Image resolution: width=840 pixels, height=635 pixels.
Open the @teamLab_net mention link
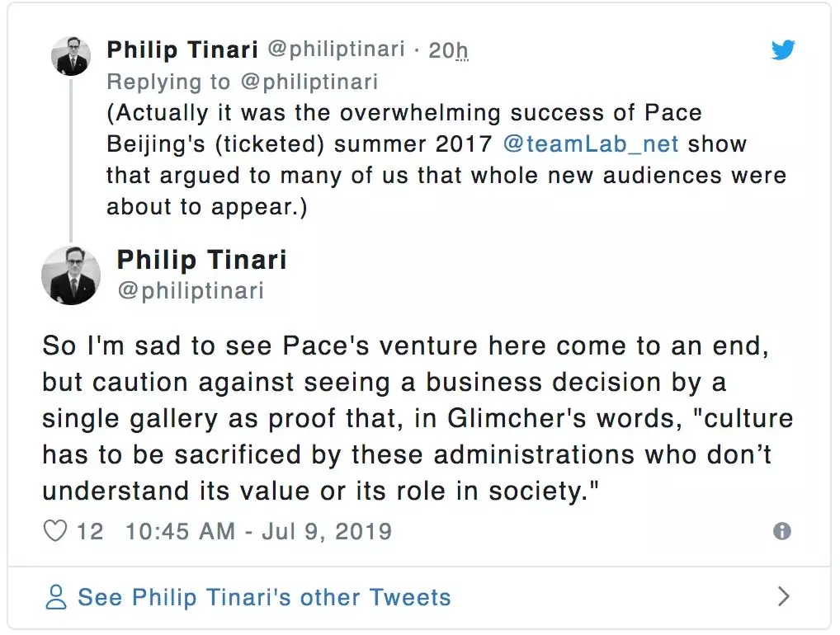click(591, 144)
